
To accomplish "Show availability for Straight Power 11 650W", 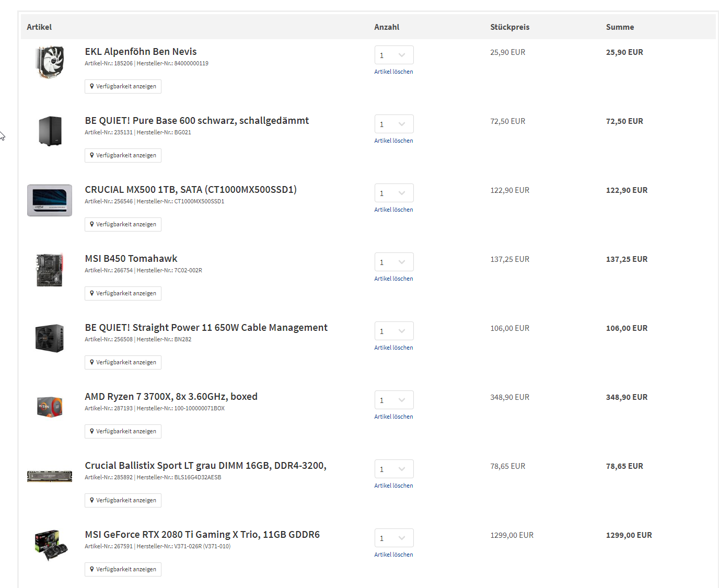I will click(x=123, y=362).
